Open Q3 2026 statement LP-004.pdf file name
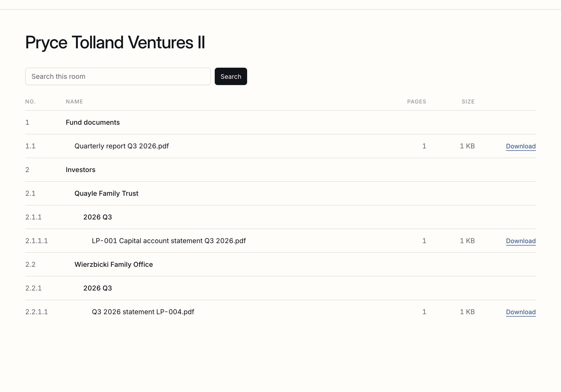 pyautogui.click(x=143, y=312)
